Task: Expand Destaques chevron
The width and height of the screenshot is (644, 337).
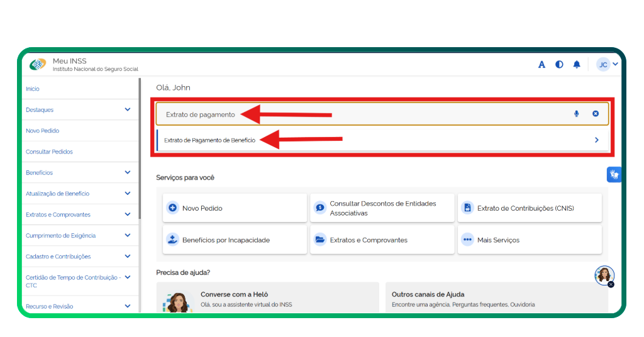Action: pos(127,109)
